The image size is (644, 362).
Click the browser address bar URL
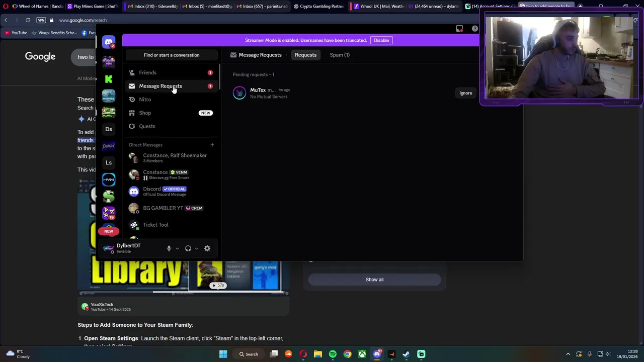(x=83, y=20)
